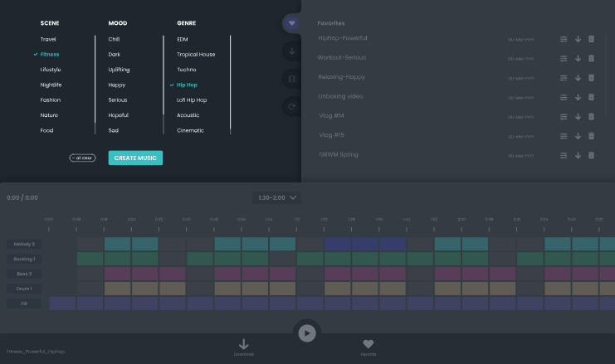
Task: Choose Nightlife from the scene list
Action: pyautogui.click(x=51, y=85)
